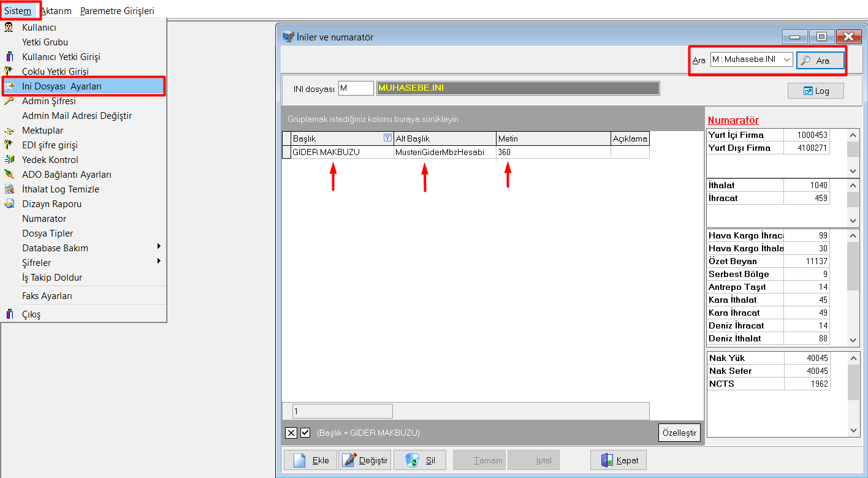Click the Yedek Kontrol icon
This screenshot has height=478, width=868.
coord(9,160)
